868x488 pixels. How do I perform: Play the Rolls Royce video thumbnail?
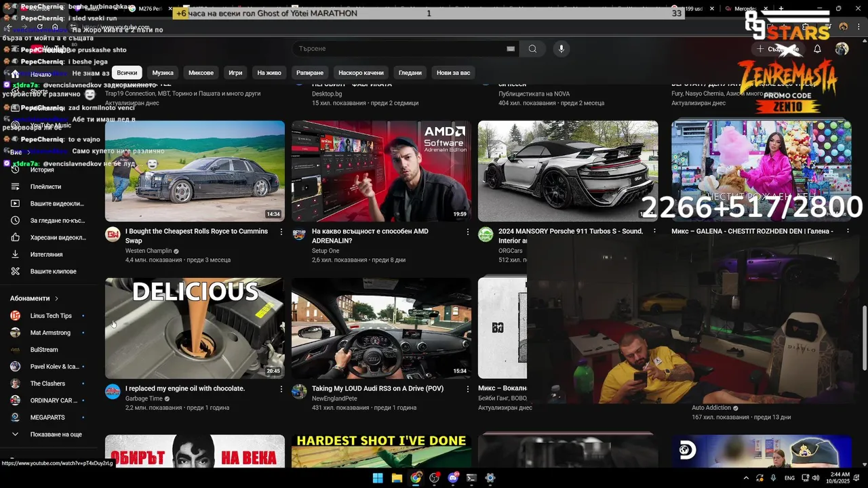point(195,171)
